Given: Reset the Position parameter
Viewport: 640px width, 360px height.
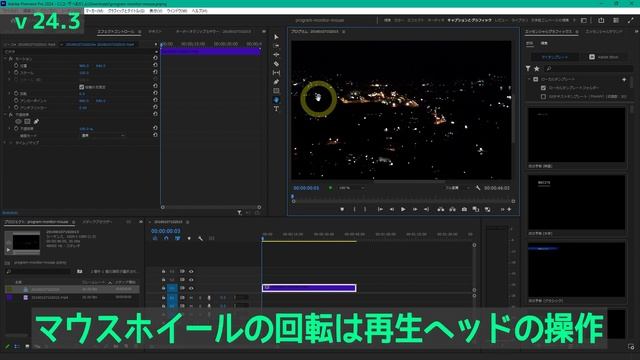Looking at the screenshot, I should click(155, 65).
